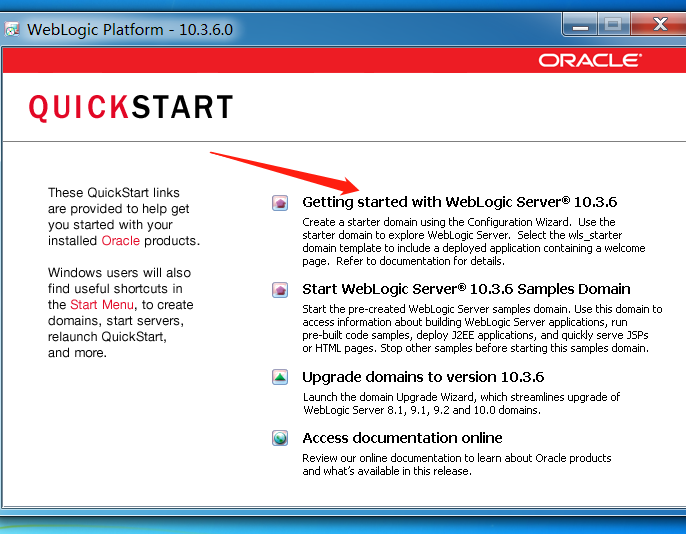The width and height of the screenshot is (686, 534).
Task: Click the text "Launch the domain Upgrade Wizard"
Action: click(388, 397)
